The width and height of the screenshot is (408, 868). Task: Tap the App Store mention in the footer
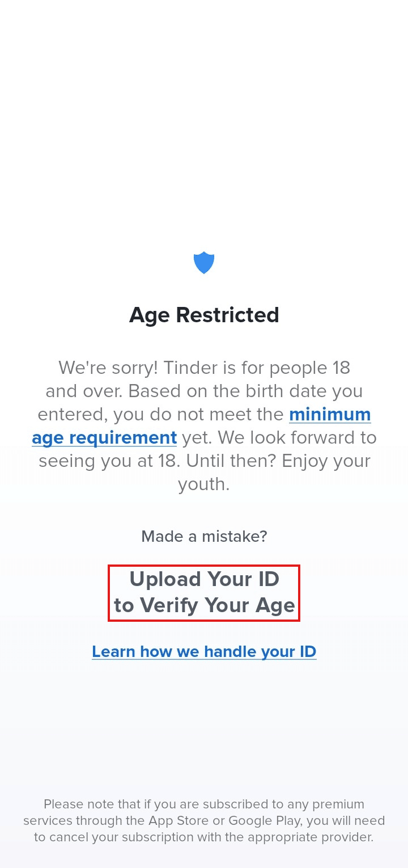tap(176, 821)
